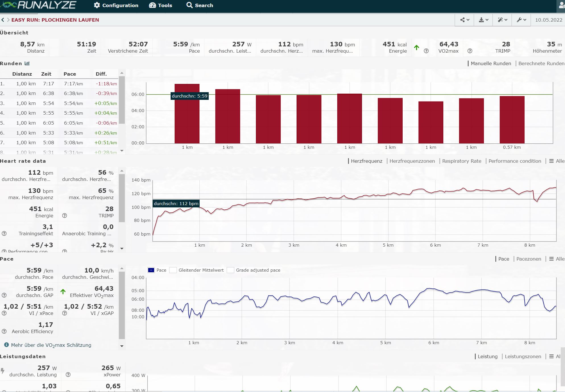This screenshot has width=565, height=392.
Task: Switch to Herzfrequenzzonen tab
Action: tap(412, 161)
